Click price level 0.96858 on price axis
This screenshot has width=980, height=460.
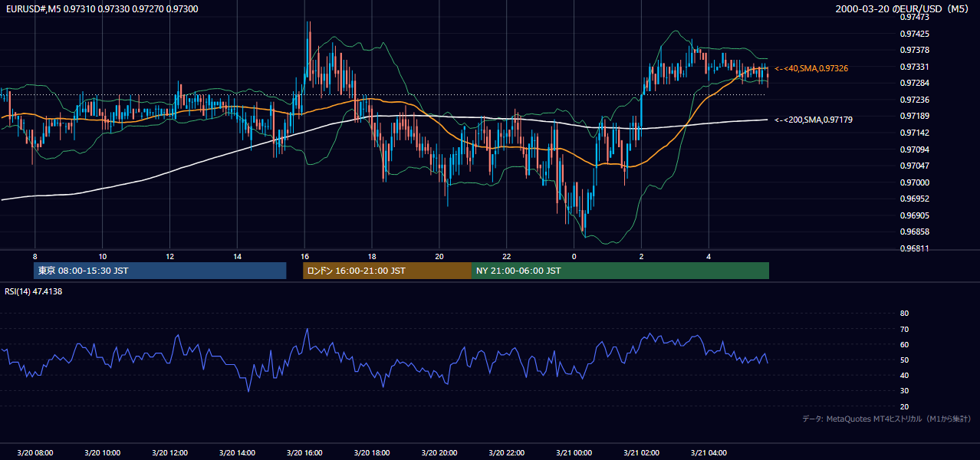tap(914, 232)
